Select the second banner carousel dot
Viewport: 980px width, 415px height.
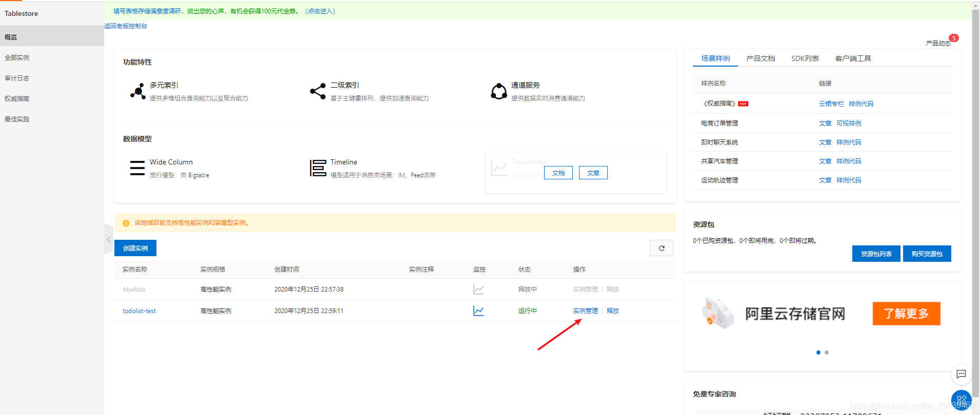[827, 352]
